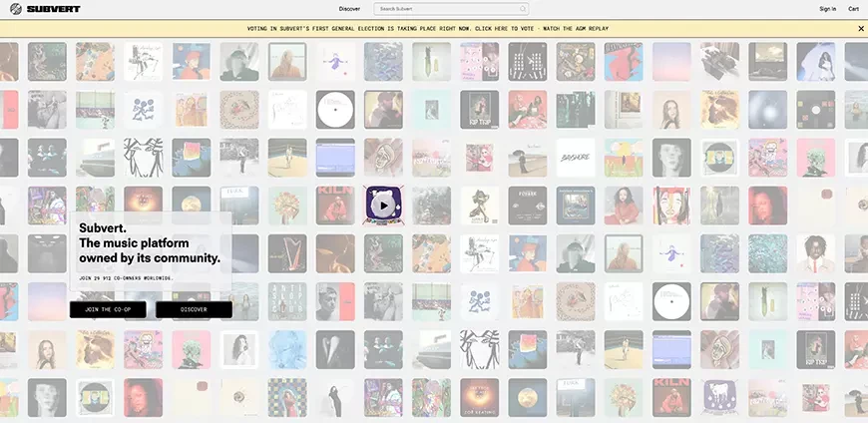Viewport: 868px width, 423px height.
Task: Click the magnifier icon in the search box
Action: tap(522, 9)
